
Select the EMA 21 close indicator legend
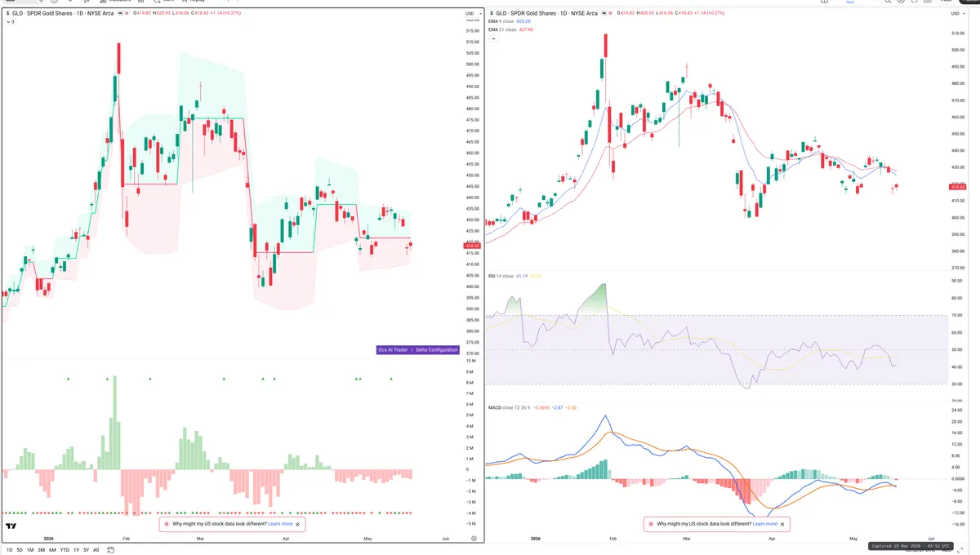coord(501,29)
